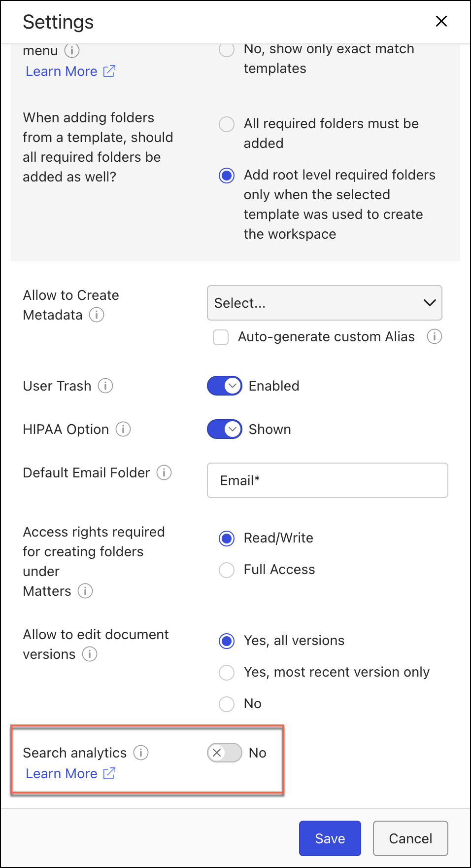Disable the User Trash toggle
Image resolution: width=471 pixels, height=868 pixels.
click(225, 386)
